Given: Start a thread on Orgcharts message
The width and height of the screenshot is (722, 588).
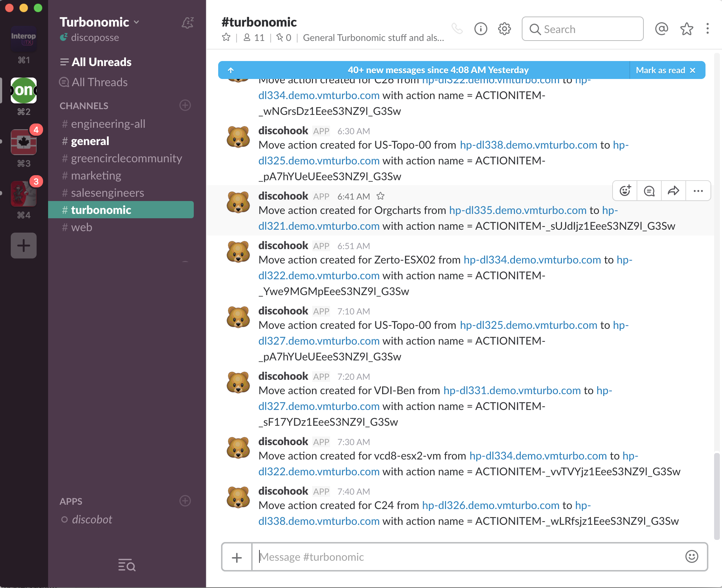Looking at the screenshot, I should click(x=649, y=191).
